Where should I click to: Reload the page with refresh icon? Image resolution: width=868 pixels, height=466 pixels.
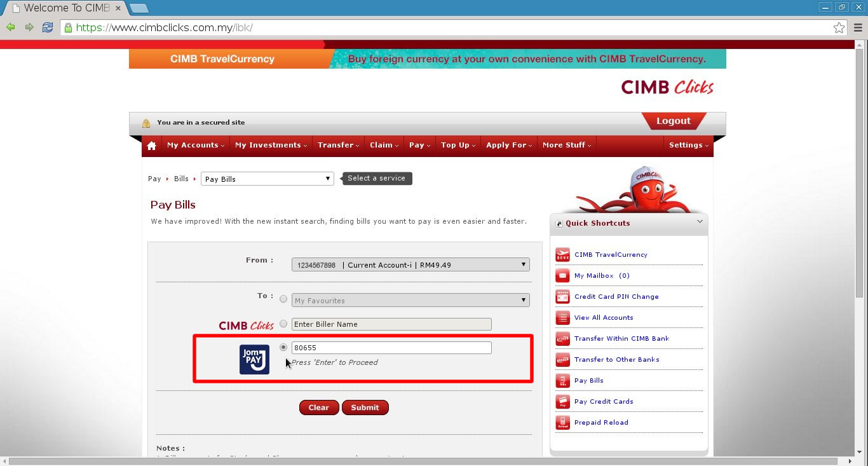coord(48,27)
